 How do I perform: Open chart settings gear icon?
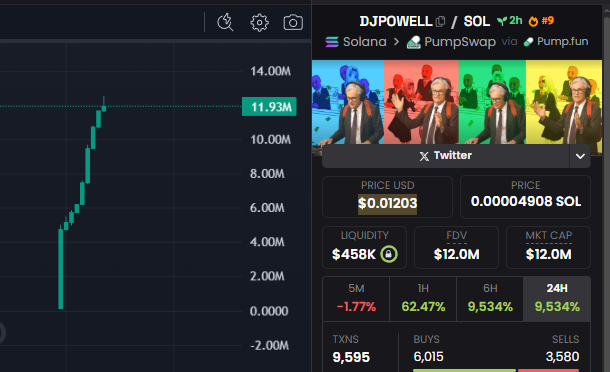click(x=259, y=23)
